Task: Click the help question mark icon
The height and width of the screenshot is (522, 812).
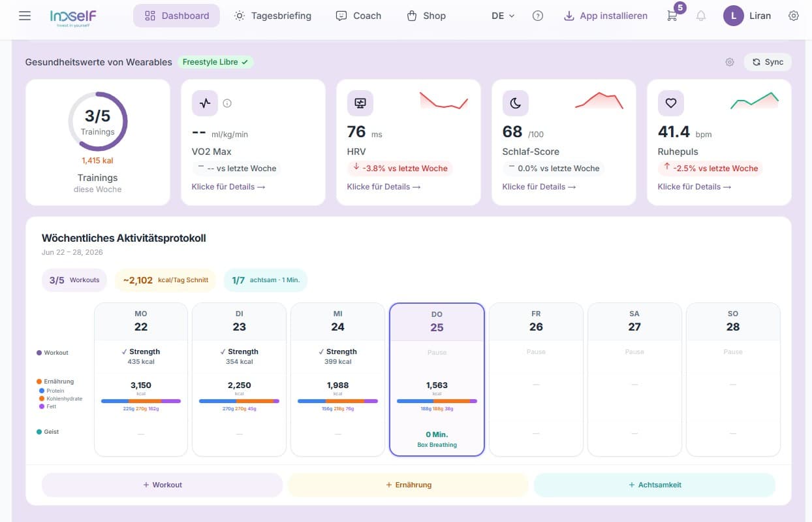Action: point(538,16)
